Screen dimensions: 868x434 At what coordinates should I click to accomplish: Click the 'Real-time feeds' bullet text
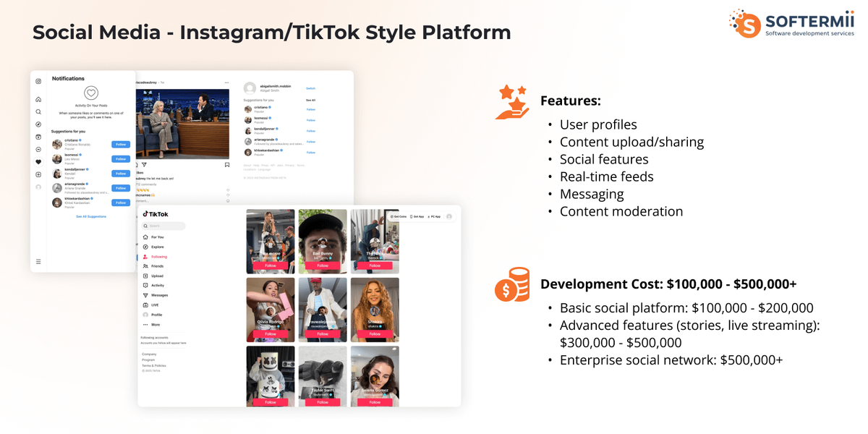(607, 176)
